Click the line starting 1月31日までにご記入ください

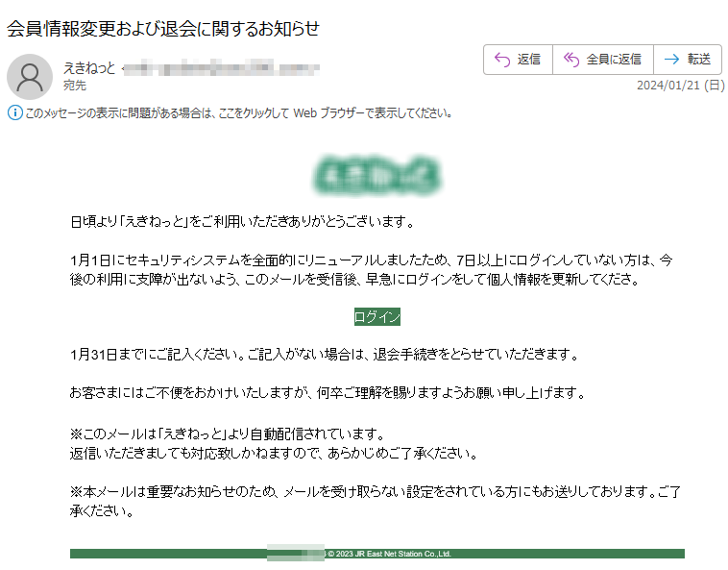(324, 355)
